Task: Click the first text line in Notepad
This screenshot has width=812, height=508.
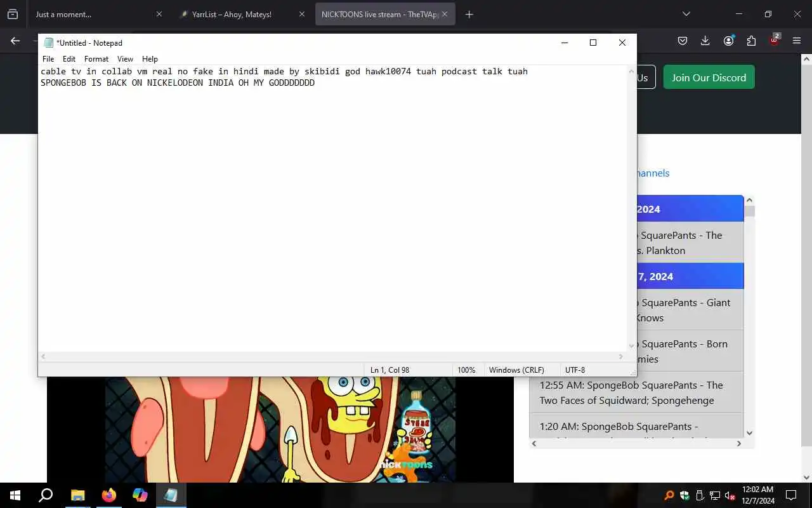Action: (284, 72)
